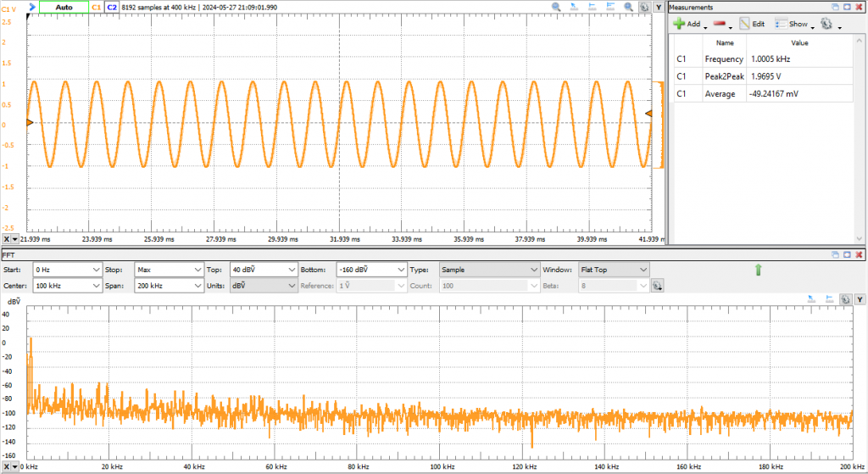
Task: Toggle the C1 channel button
Action: 96,7
